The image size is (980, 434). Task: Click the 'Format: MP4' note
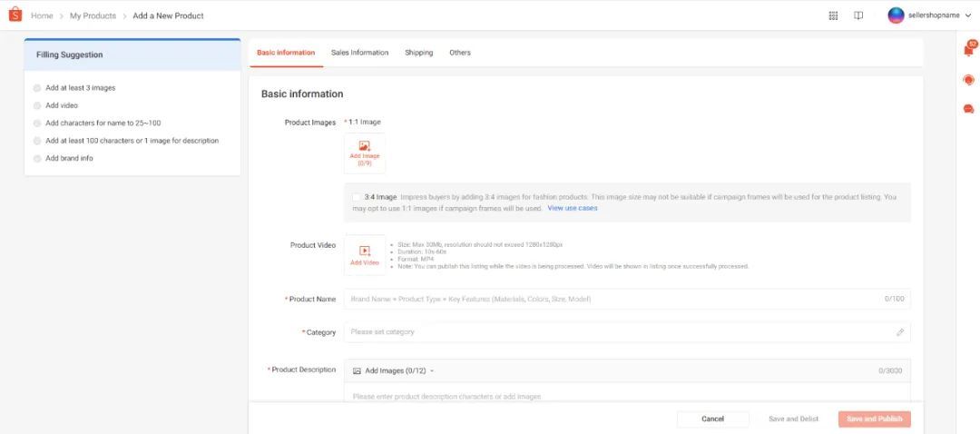pos(416,259)
